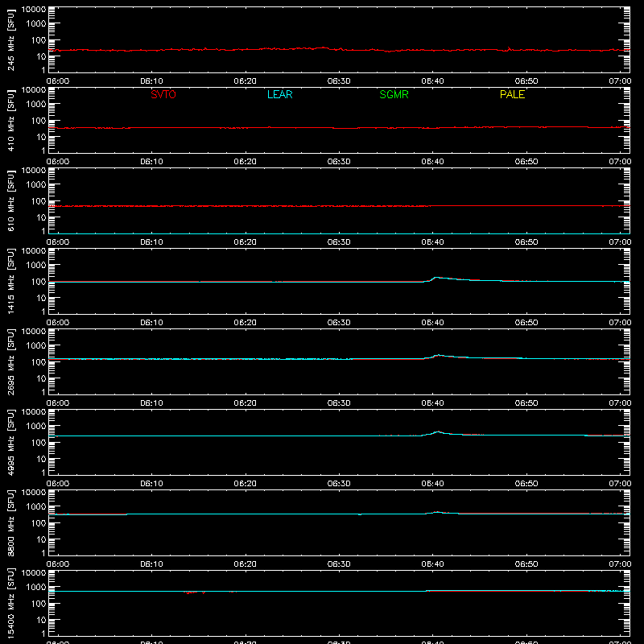
Task: Click the 06:00 tick under the 610 MHz panel
Action: click(58, 242)
